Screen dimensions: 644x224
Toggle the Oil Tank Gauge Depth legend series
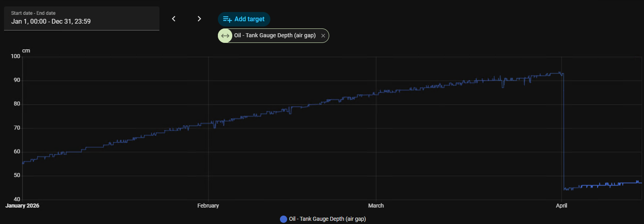(323, 219)
